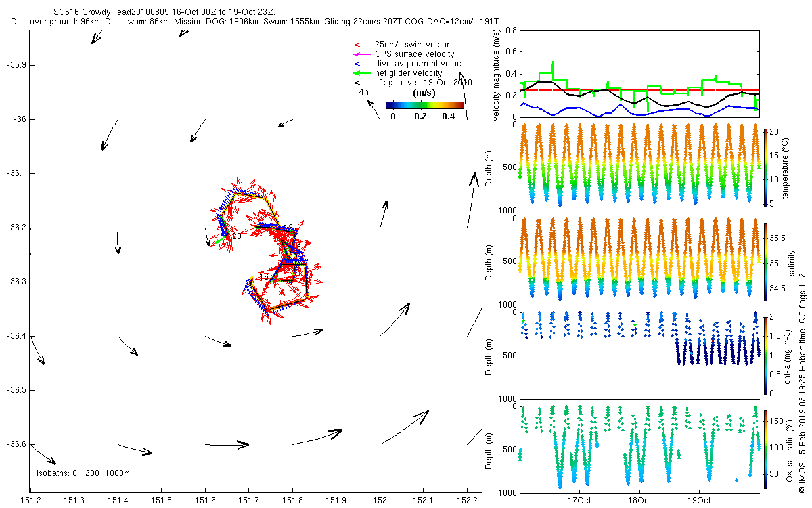The height and width of the screenshot is (508, 812).
Task: Click the '20' label on the glider track
Action: coord(237,236)
